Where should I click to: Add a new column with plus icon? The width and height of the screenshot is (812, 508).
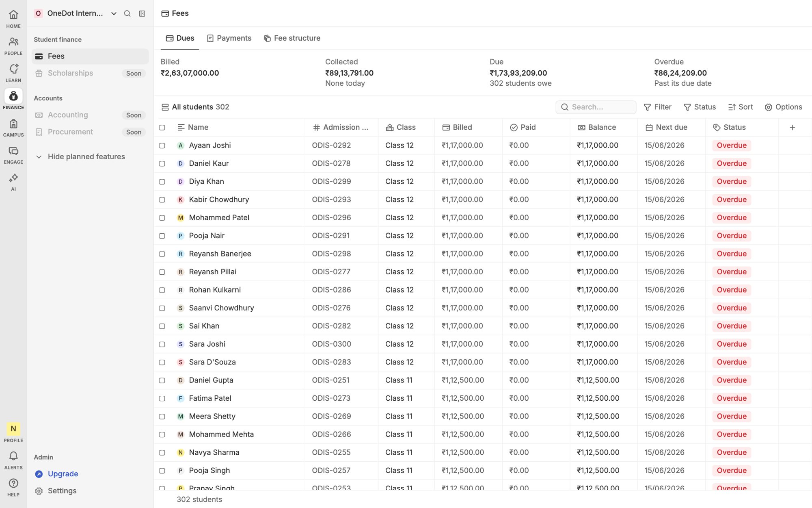792,128
